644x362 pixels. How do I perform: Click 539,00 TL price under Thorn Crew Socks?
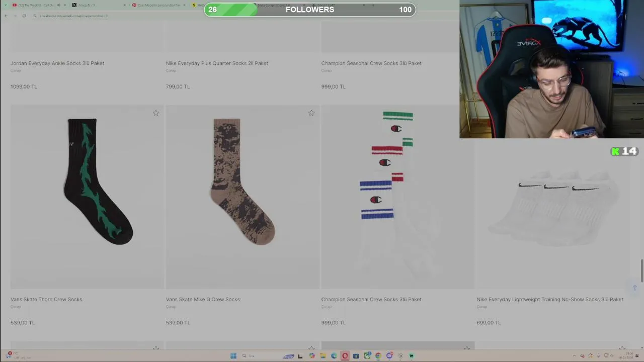(x=23, y=323)
